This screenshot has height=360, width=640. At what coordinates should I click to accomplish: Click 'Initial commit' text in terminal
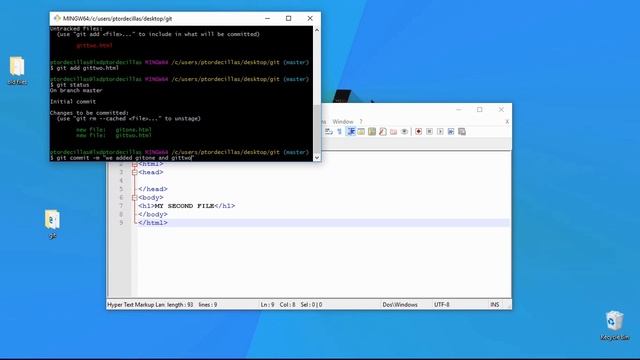pyautogui.click(x=73, y=102)
